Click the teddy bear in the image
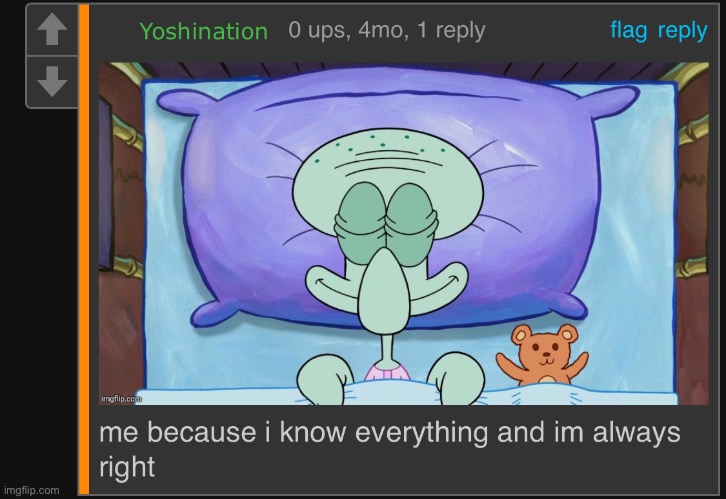 543,355
